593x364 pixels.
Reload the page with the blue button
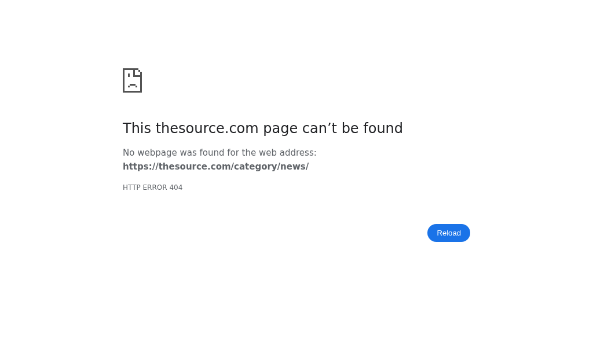click(x=449, y=233)
